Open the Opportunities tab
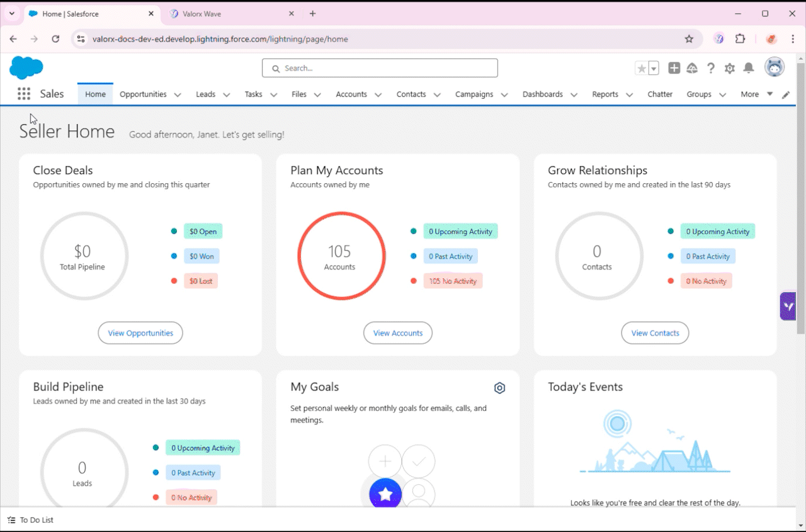 (143, 94)
